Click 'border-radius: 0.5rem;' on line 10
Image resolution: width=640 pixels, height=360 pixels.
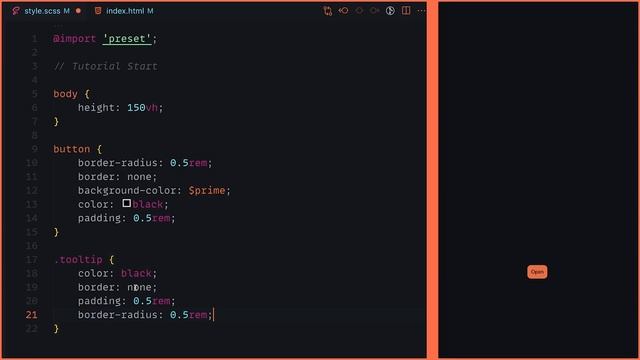point(145,163)
